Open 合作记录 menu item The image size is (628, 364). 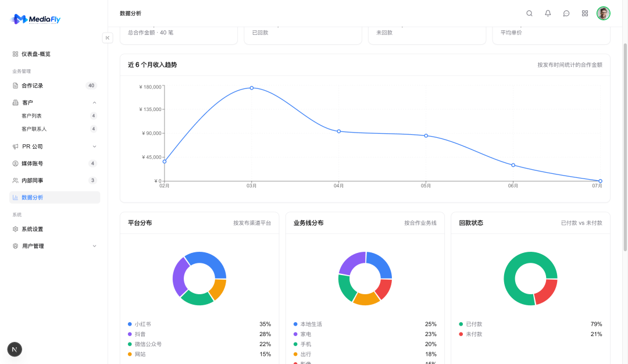[x=55, y=85]
